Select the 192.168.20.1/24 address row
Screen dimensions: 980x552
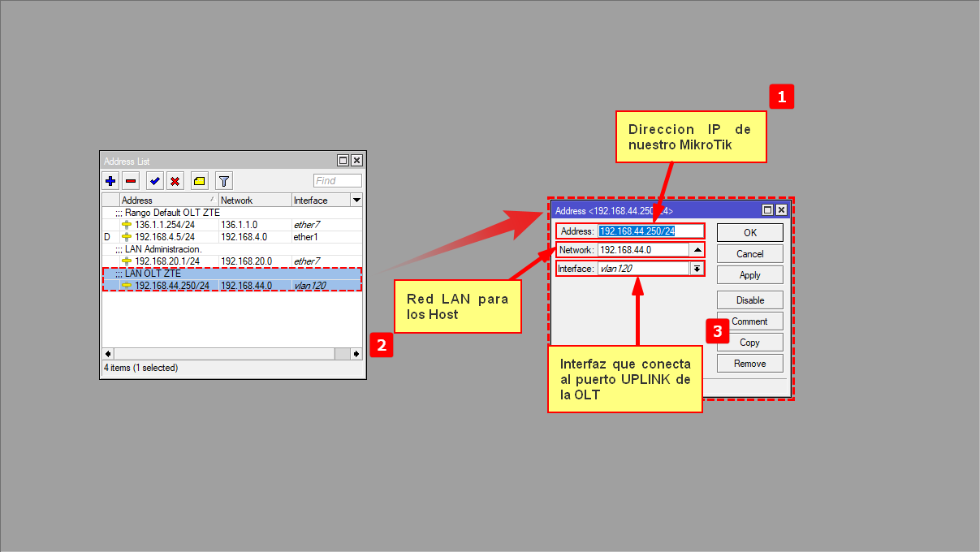click(166, 261)
